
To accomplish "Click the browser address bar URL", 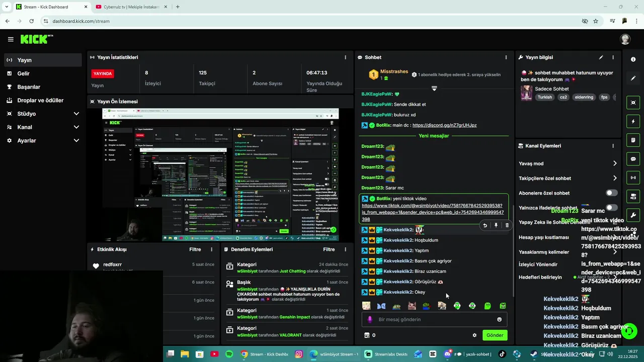I will [x=81, y=21].
